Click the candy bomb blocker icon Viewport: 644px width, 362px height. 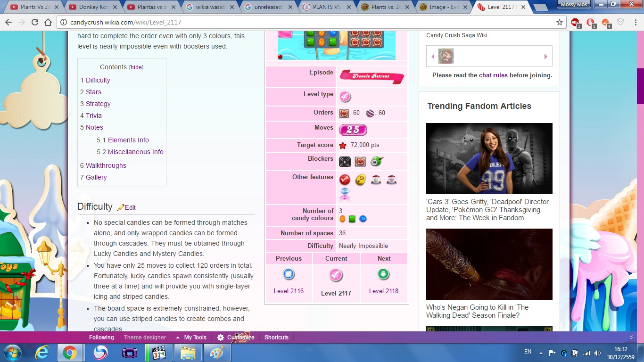376,162
